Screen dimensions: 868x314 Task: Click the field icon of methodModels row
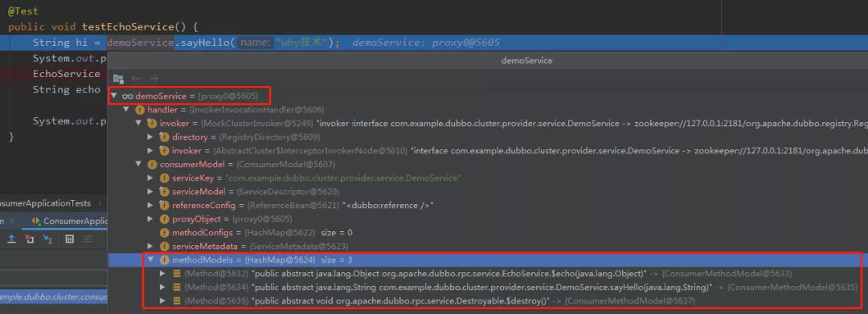click(165, 260)
